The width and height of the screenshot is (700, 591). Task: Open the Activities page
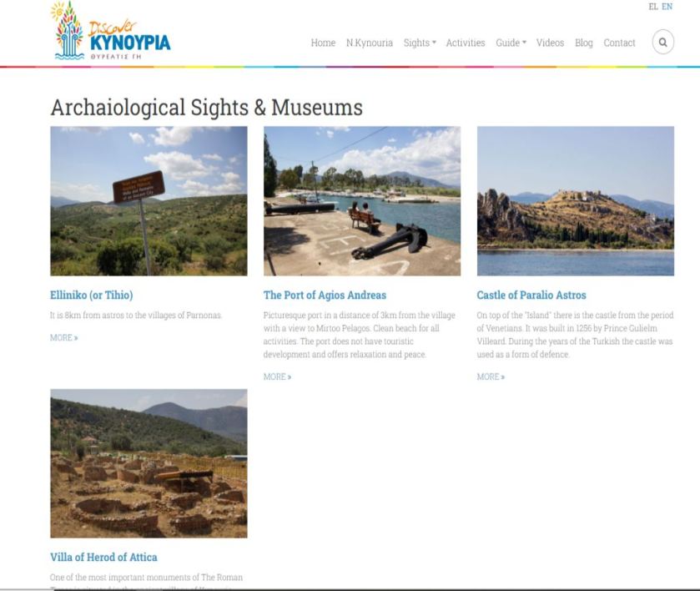coord(466,43)
